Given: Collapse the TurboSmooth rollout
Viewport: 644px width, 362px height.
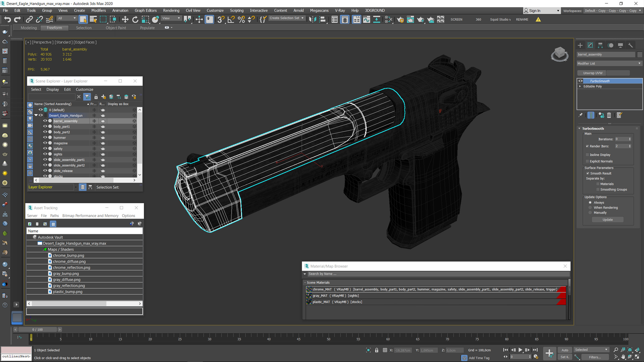Looking at the screenshot, I should (x=579, y=129).
